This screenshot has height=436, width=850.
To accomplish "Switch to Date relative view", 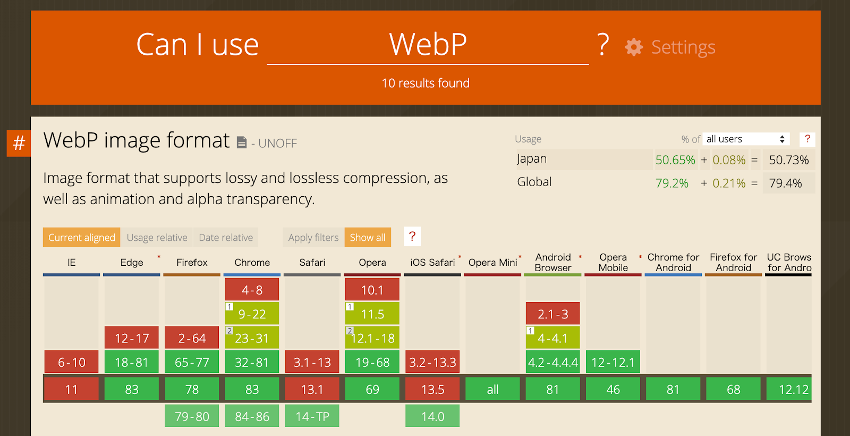I will pos(226,238).
